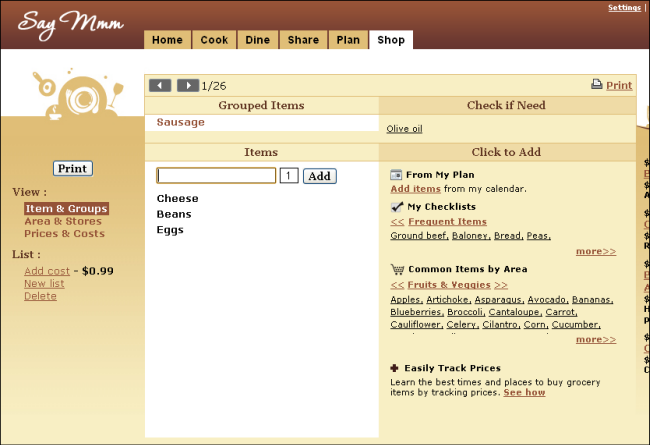
Task: Select the Prices & Costs view
Action: coord(63,234)
